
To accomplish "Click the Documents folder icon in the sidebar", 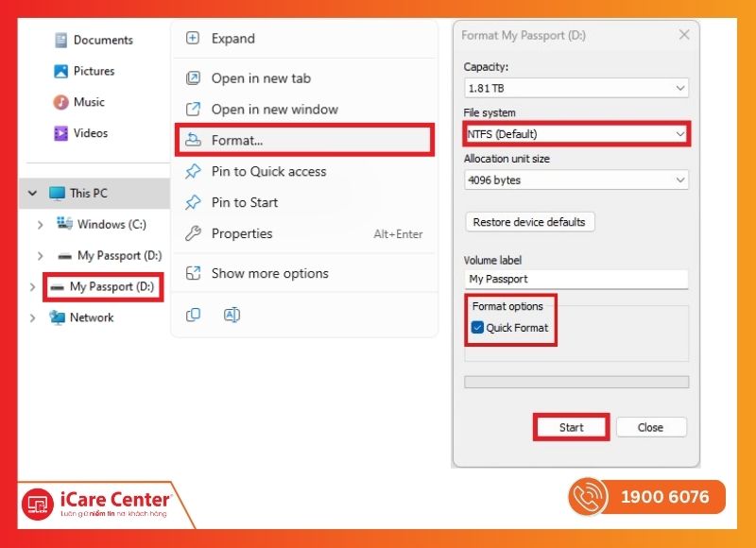I will (x=60, y=41).
